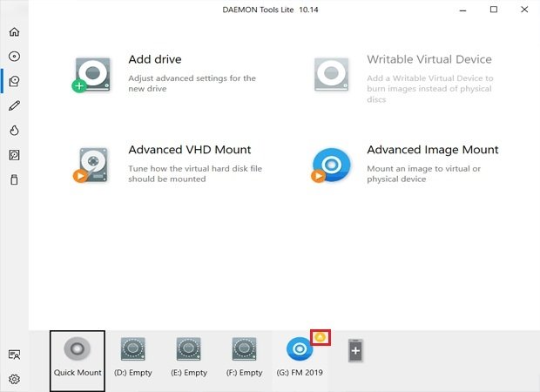
Task: Click "Mount an image to virtual or physical device" text
Action: (x=423, y=173)
